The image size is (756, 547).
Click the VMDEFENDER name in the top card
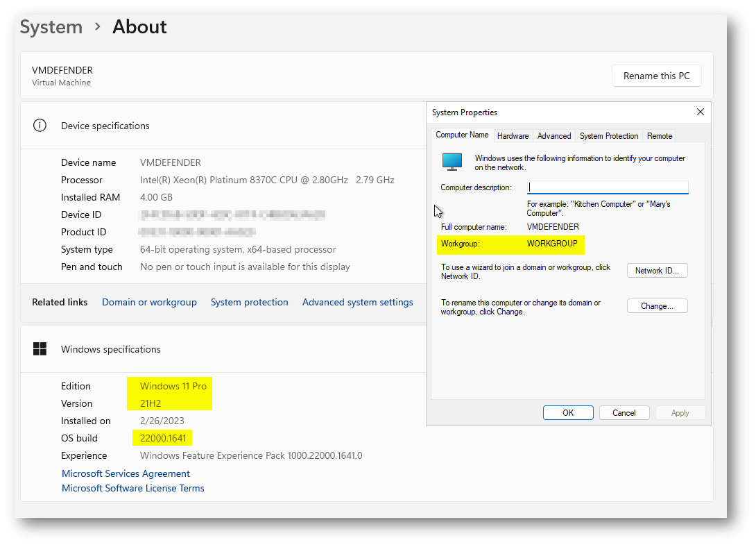62,70
